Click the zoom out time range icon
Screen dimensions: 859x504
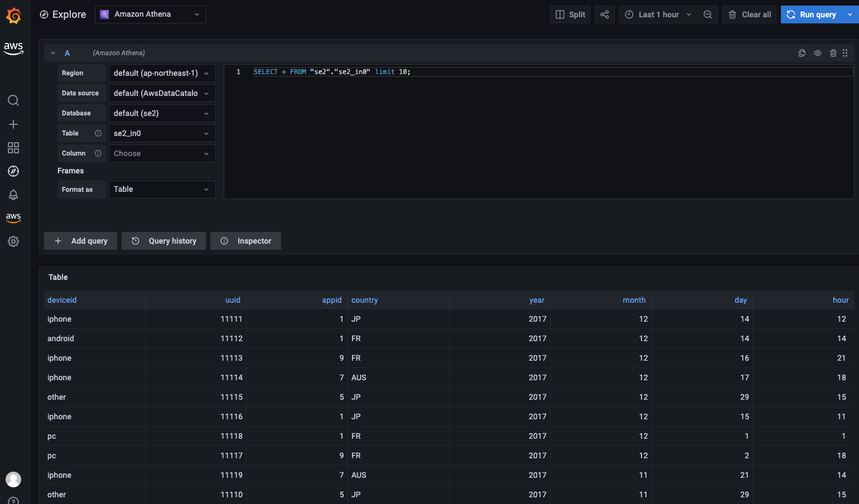(x=708, y=14)
